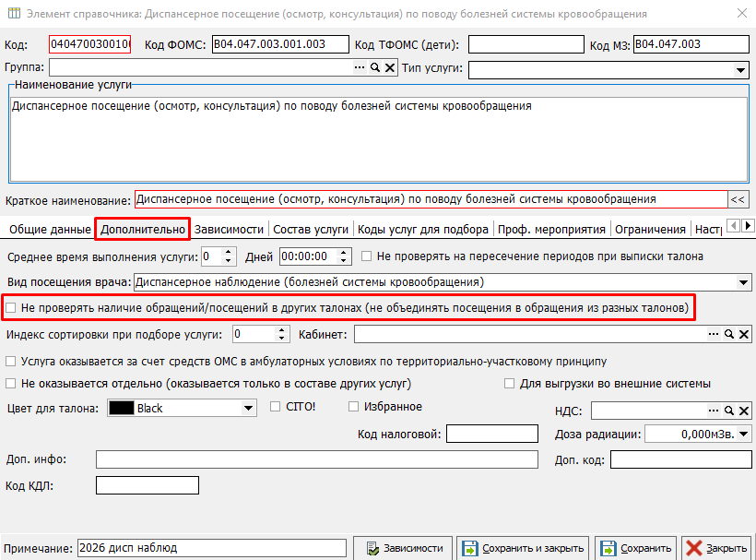Search НДС values with the magnifier icon
The height and width of the screenshot is (560, 756).
coord(729,411)
